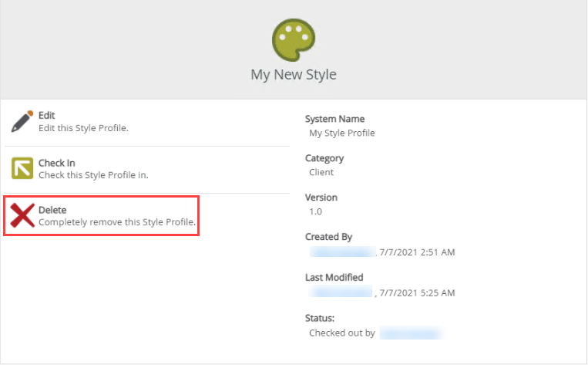Click the My New Style title
The image size is (588, 365).
[x=294, y=75]
